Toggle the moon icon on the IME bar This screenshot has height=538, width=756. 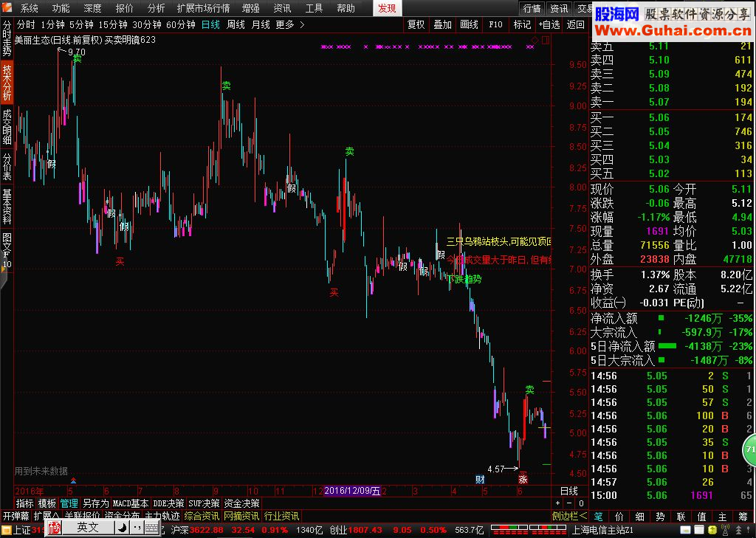pos(122,528)
